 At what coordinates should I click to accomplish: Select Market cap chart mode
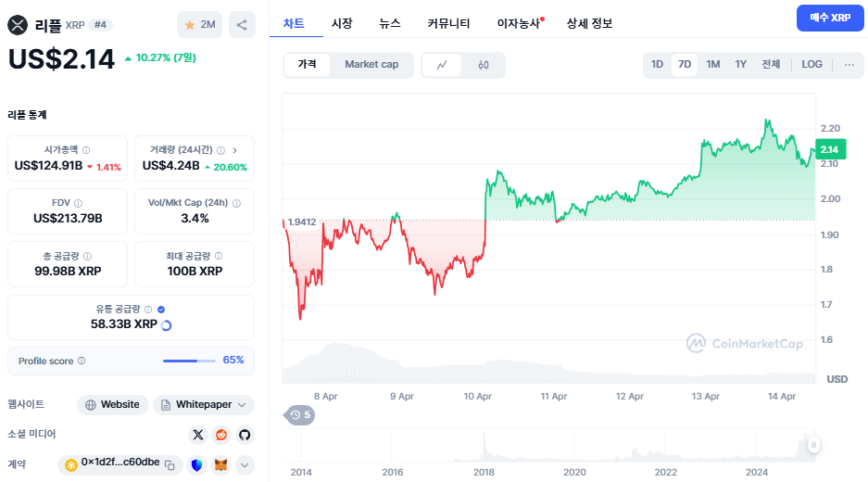371,65
